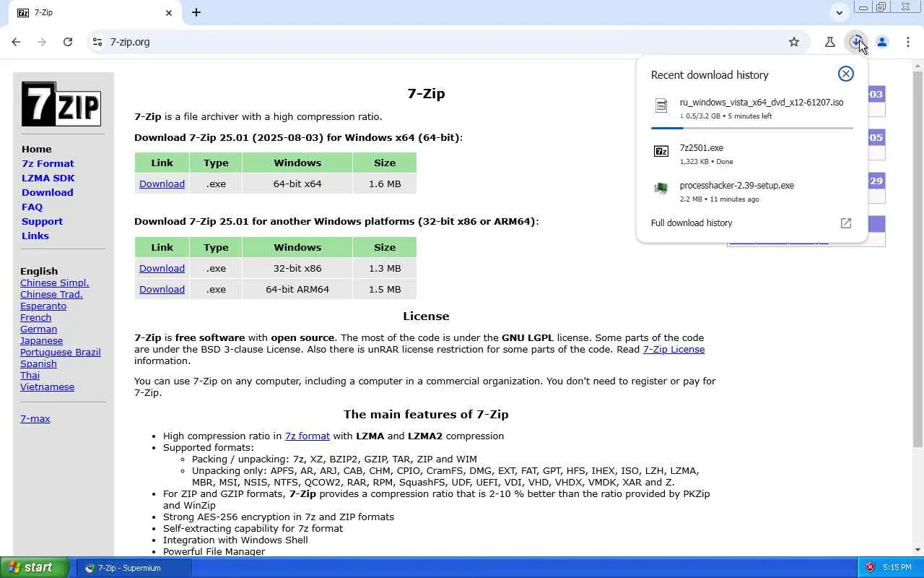Click the English language label
Screen dimensions: 924x578
tap(39, 271)
